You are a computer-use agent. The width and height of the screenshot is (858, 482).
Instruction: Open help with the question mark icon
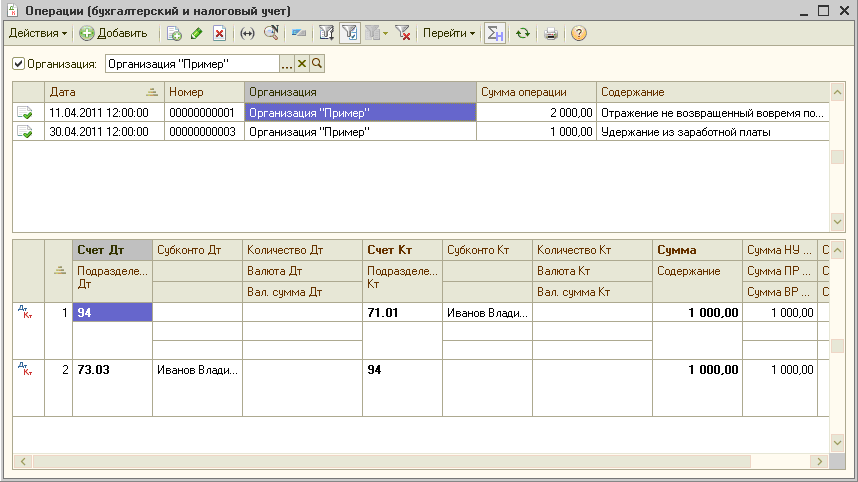578,33
